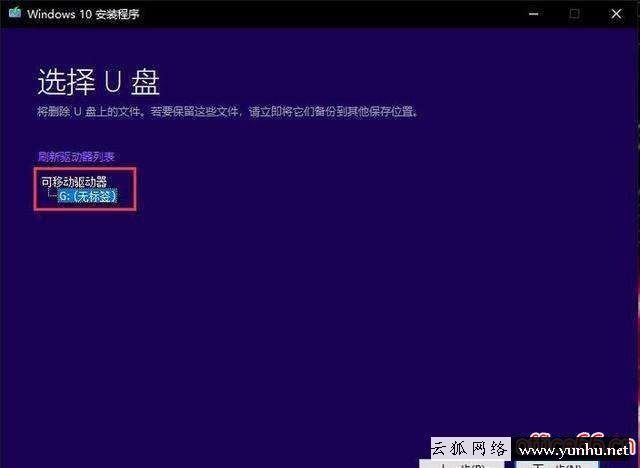Click the warning text 将删除 U 盘上的文件

pyautogui.click(x=91, y=111)
